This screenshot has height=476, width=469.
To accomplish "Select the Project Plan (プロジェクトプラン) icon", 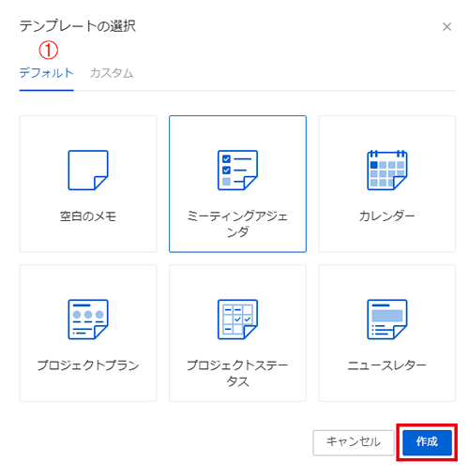I will coord(88,320).
